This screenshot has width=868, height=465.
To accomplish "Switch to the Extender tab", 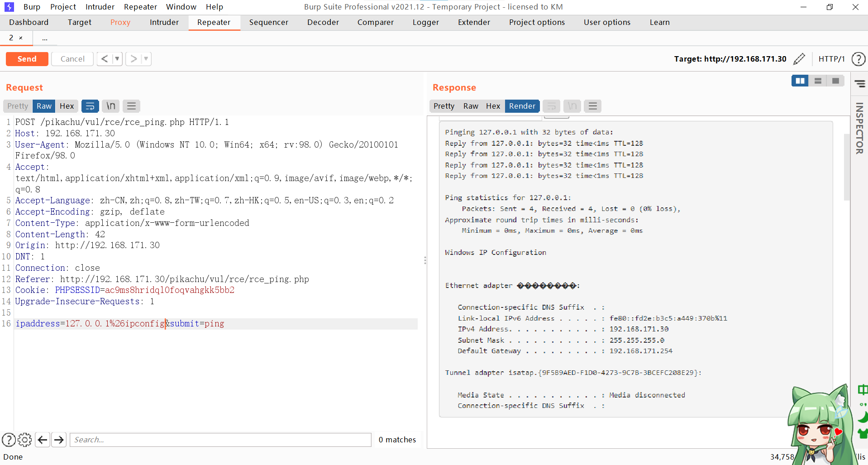I will click(x=474, y=22).
